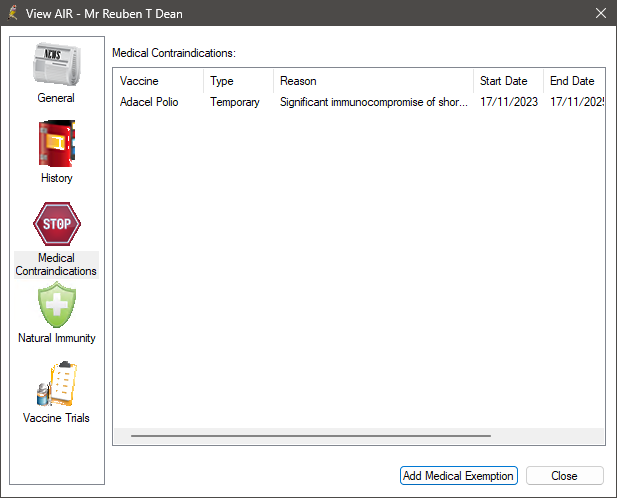Close the View AIR window with X
Screen dimensions: 617x498
tap(600, 13)
